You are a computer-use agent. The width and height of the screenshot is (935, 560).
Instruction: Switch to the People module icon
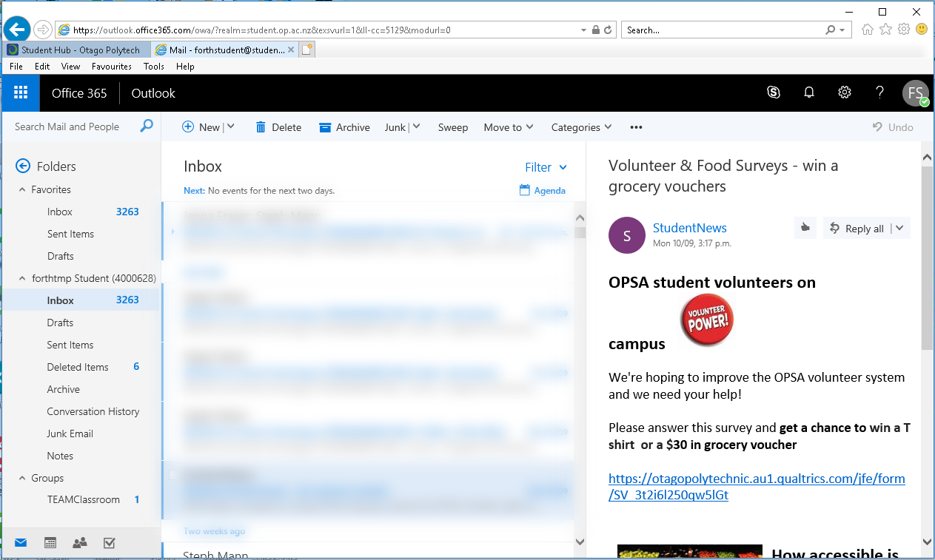(80, 543)
